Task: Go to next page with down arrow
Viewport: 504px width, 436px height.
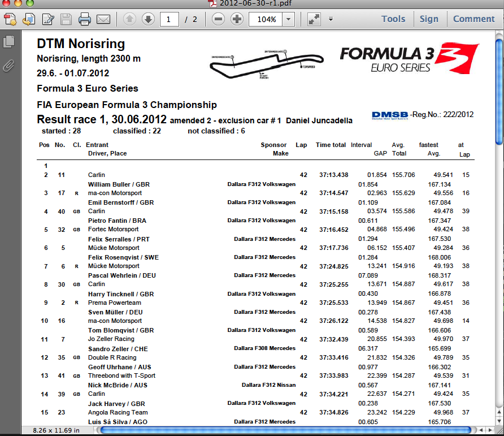Action: pos(148,19)
